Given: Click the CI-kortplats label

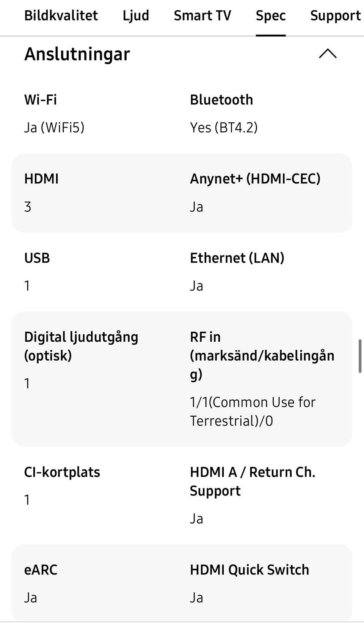Looking at the screenshot, I should (x=62, y=472).
